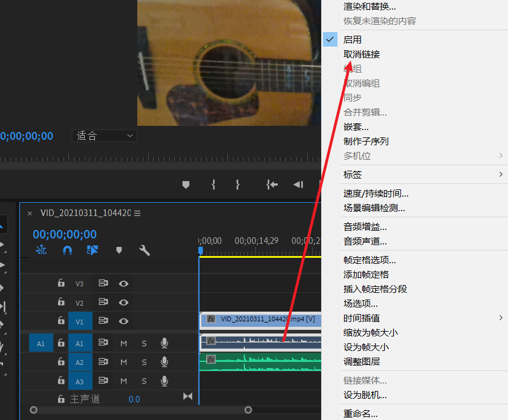Screen dimensions: 508x420
Task: Solo audio track A1
Action: point(144,344)
